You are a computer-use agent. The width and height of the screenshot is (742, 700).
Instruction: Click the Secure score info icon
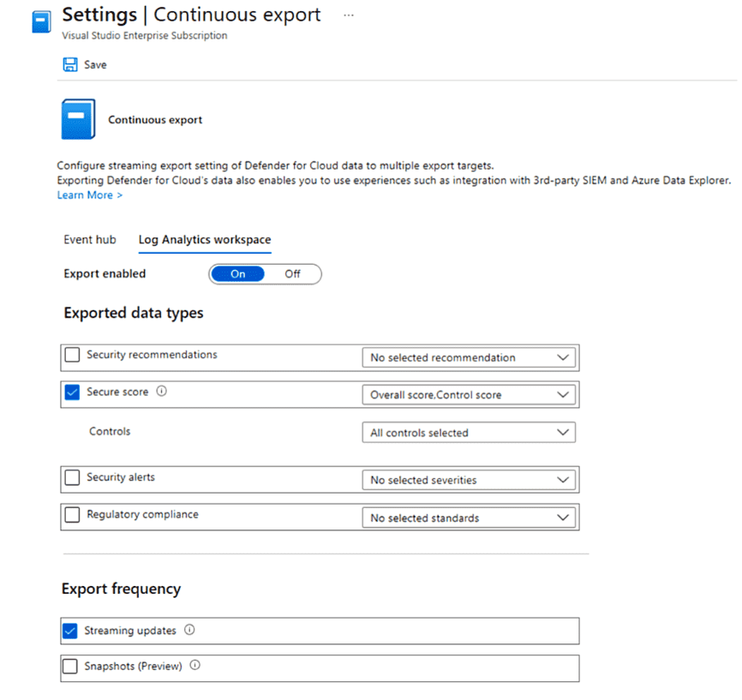(x=162, y=392)
